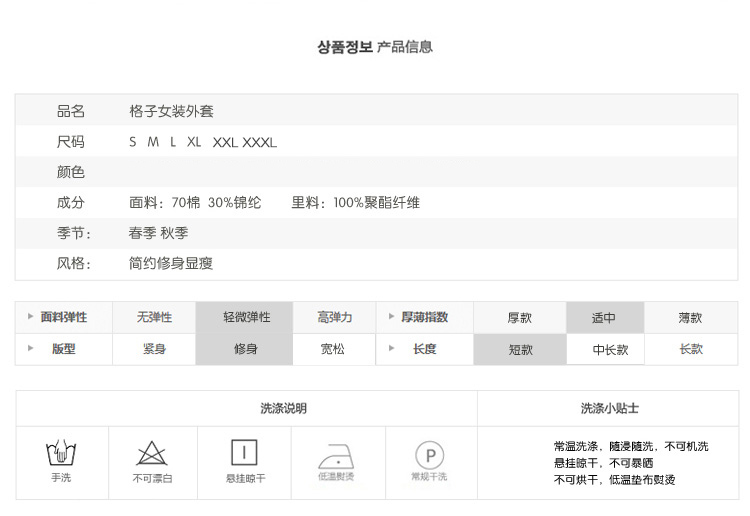Click the arrow icon beside 版型

pos(31,349)
